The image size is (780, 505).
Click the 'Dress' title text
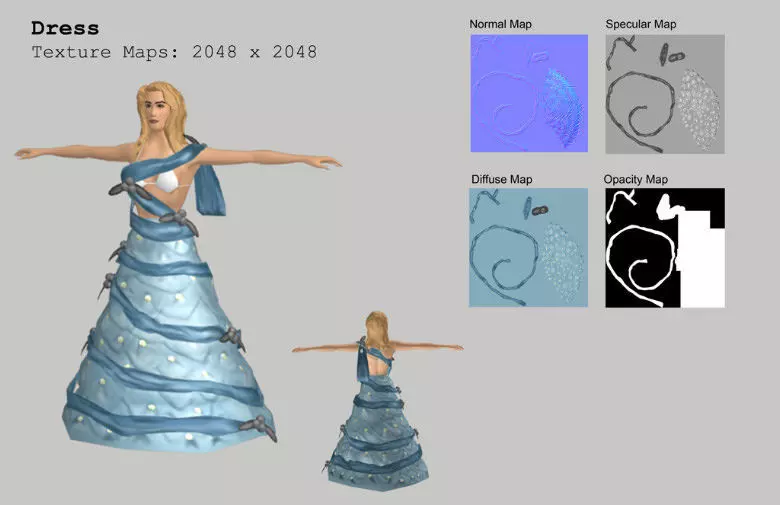65,28
